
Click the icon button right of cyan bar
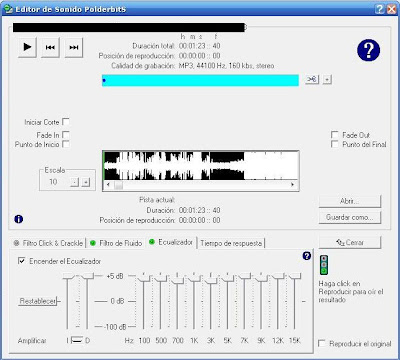(x=312, y=79)
